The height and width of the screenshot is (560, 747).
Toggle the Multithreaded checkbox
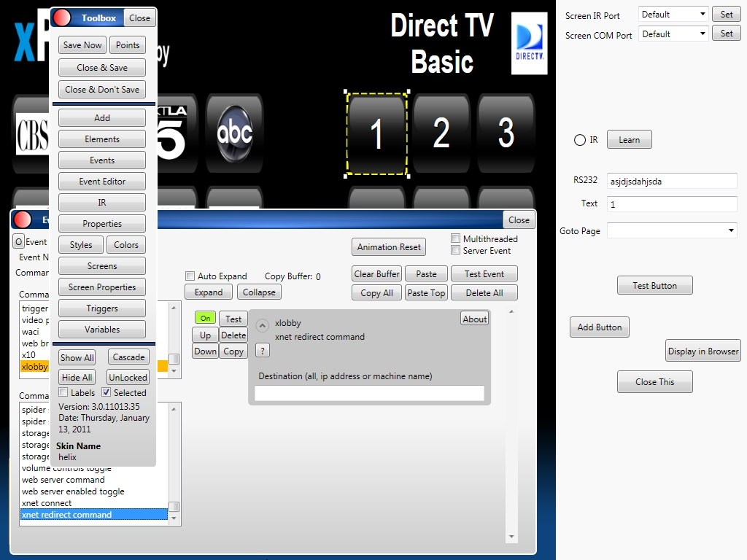[455, 238]
